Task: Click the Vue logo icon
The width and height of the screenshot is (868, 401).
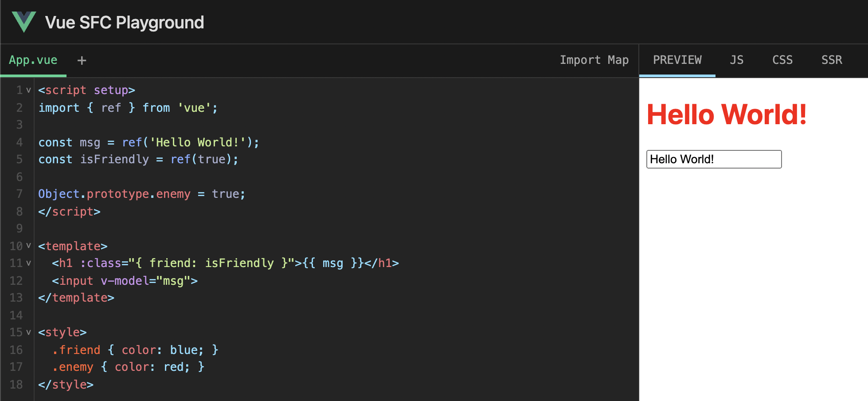Action: [23, 22]
